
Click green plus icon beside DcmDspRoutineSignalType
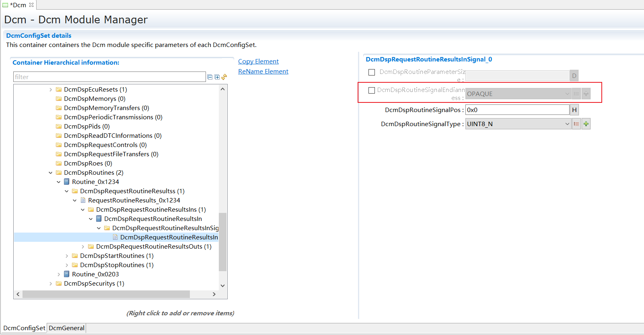click(586, 124)
